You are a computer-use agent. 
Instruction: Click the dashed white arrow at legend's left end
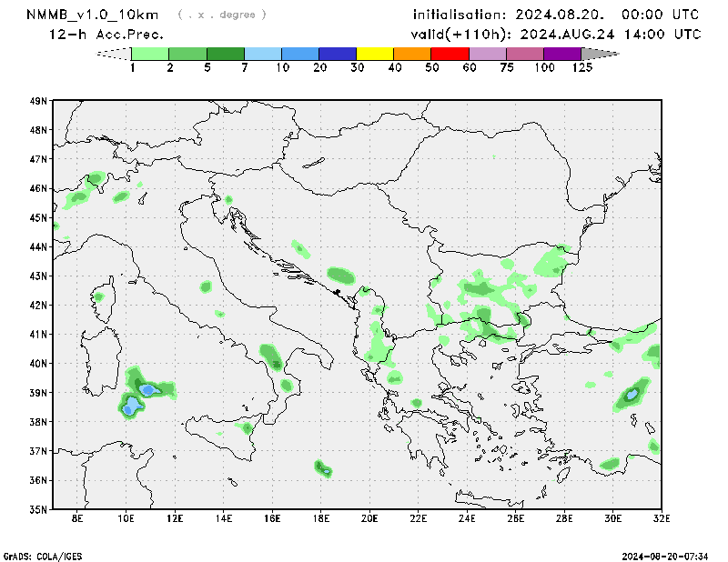pyautogui.click(x=113, y=54)
